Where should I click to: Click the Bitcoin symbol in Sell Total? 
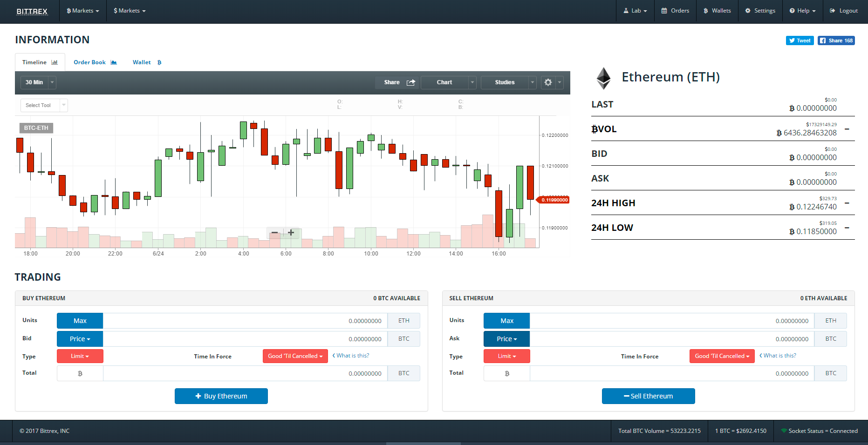tap(507, 373)
